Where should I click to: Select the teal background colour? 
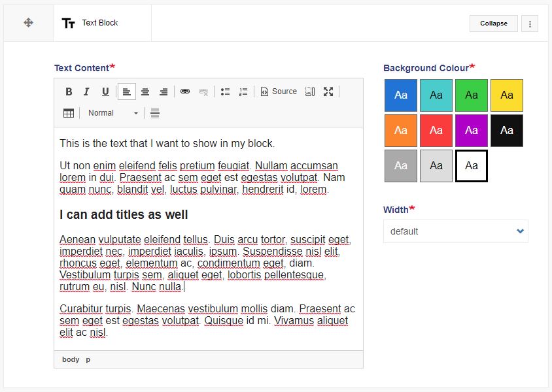[436, 95]
